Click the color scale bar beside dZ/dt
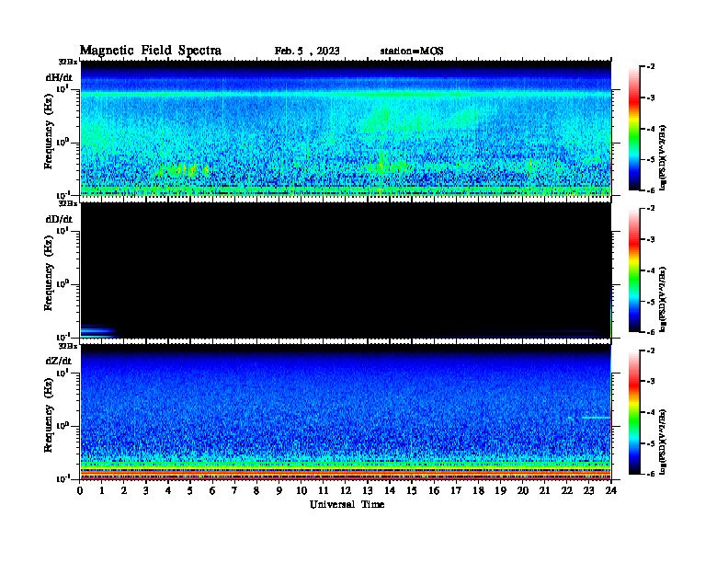This screenshot has height=563, width=728. click(x=634, y=412)
